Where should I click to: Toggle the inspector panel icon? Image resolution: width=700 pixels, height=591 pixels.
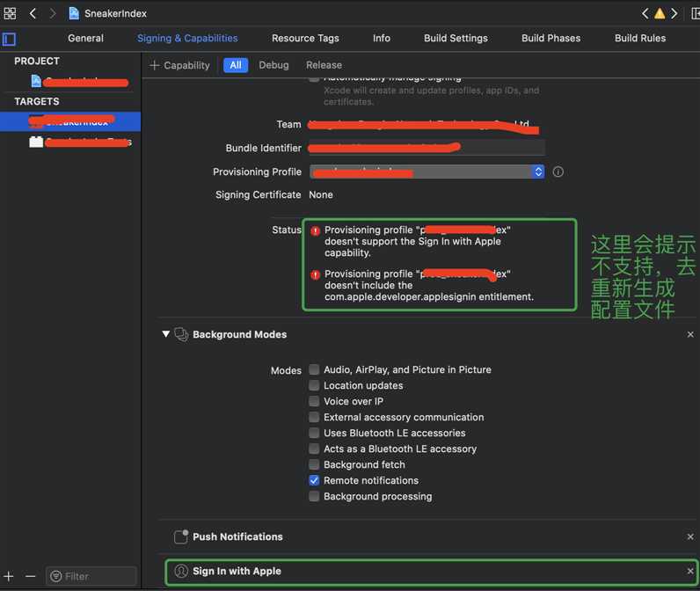tap(696, 14)
